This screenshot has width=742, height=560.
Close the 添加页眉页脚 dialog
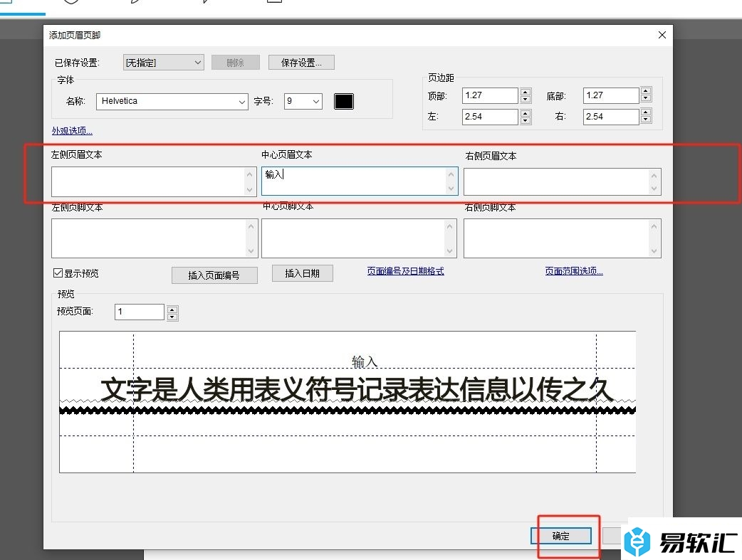click(662, 35)
